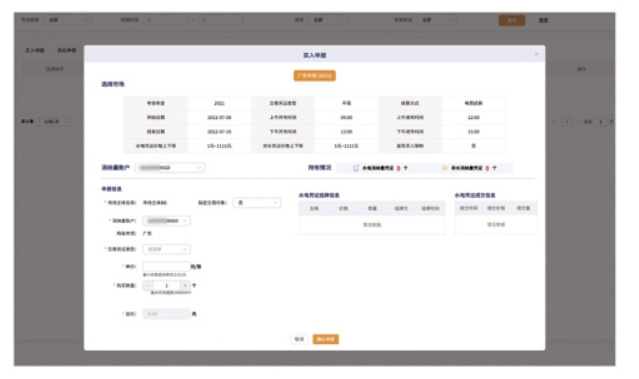The image size is (639, 379).
Task: Open the top consumption account dropdown
Action: tap(170, 167)
